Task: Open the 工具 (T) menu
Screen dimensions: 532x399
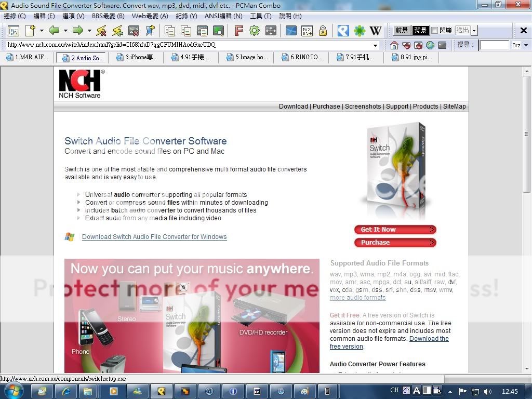Action: (x=260, y=16)
